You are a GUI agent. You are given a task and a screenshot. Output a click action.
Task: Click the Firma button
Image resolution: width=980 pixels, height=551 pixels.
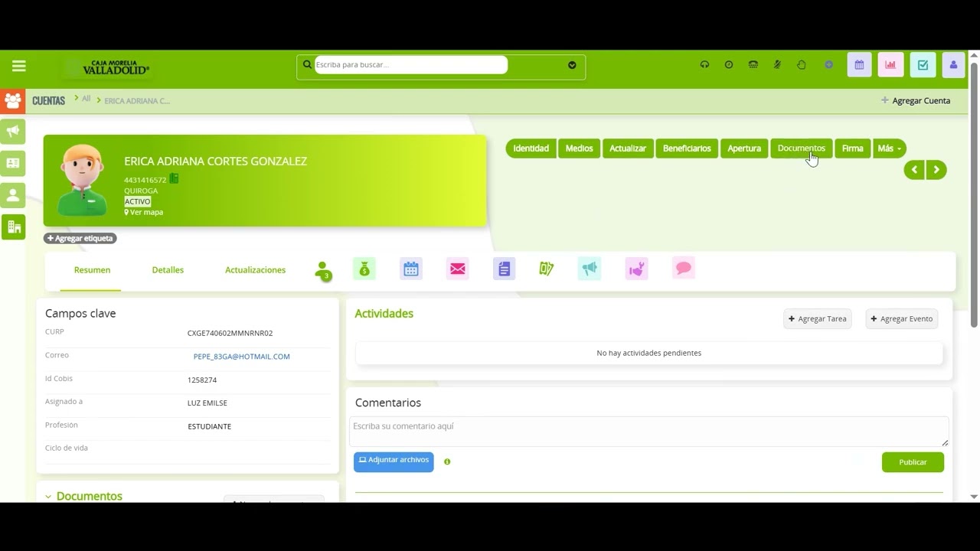point(852,148)
